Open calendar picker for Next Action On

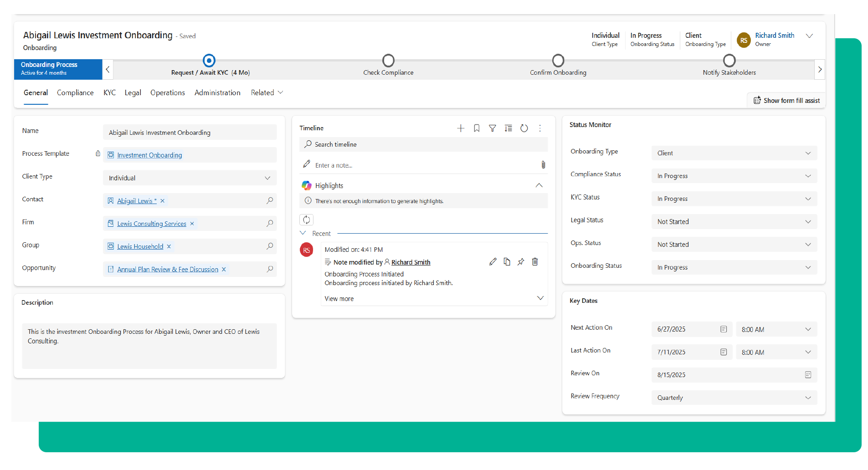tap(723, 329)
